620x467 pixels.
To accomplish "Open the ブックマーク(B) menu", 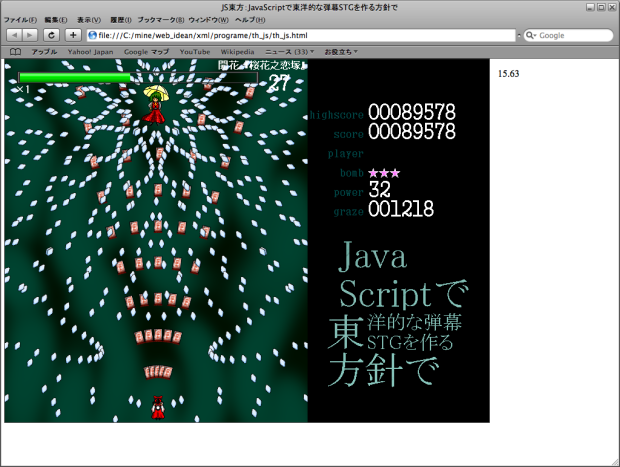I will pyautogui.click(x=161, y=20).
